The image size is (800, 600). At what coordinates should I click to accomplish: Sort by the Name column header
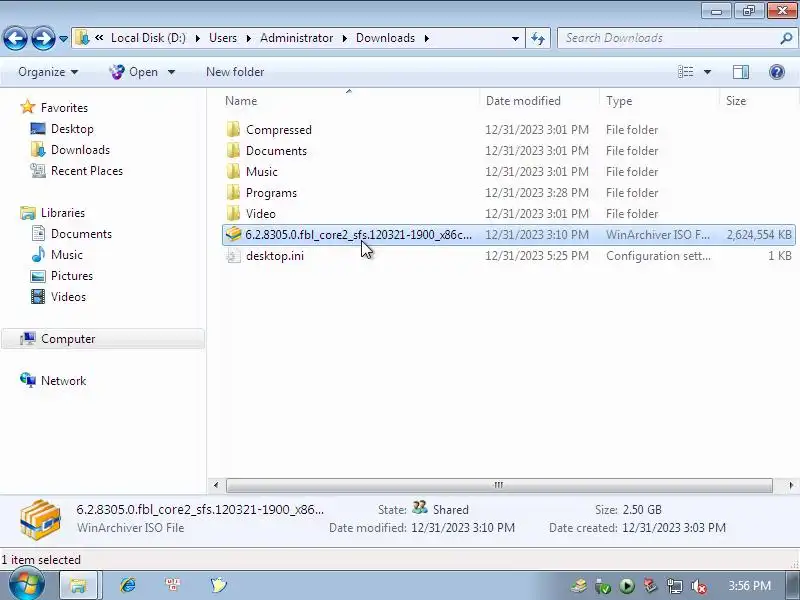coord(241,101)
